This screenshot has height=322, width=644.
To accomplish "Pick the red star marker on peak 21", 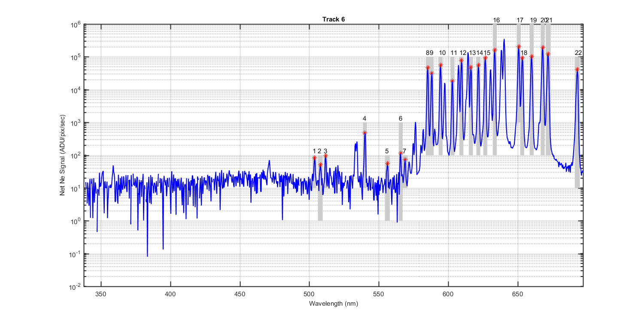I will (x=548, y=54).
